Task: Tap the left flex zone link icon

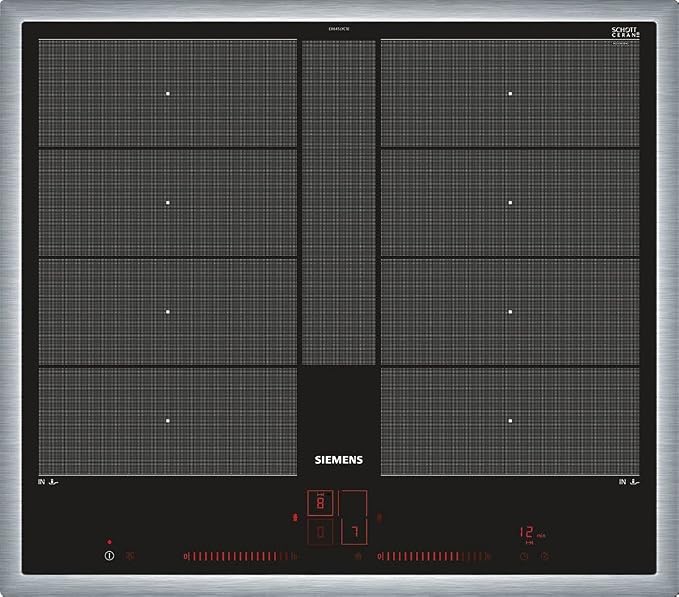Action: (x=296, y=517)
